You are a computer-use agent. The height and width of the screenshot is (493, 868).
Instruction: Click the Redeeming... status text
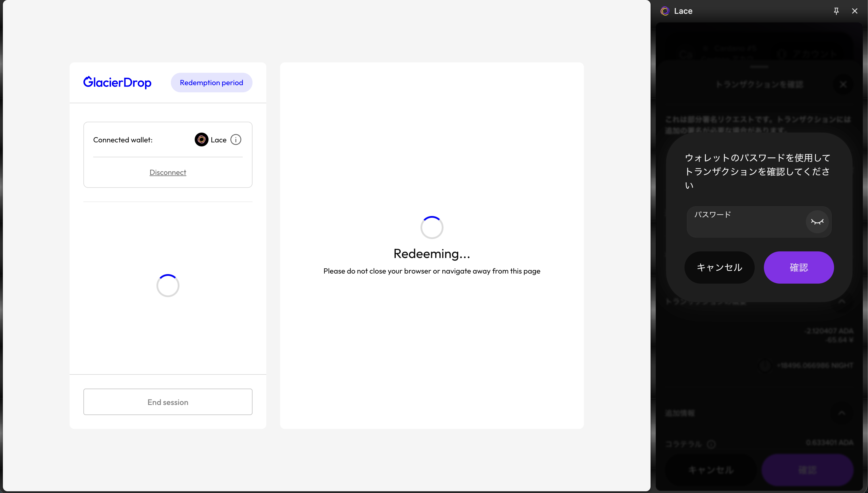coord(432,254)
